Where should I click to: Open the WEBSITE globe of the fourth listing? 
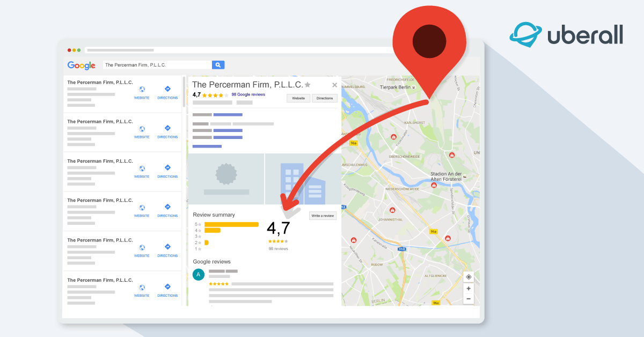click(142, 208)
